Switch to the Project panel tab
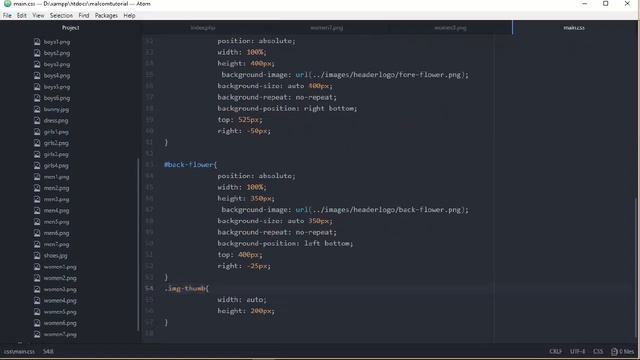The width and height of the screenshot is (640, 360). (x=71, y=28)
